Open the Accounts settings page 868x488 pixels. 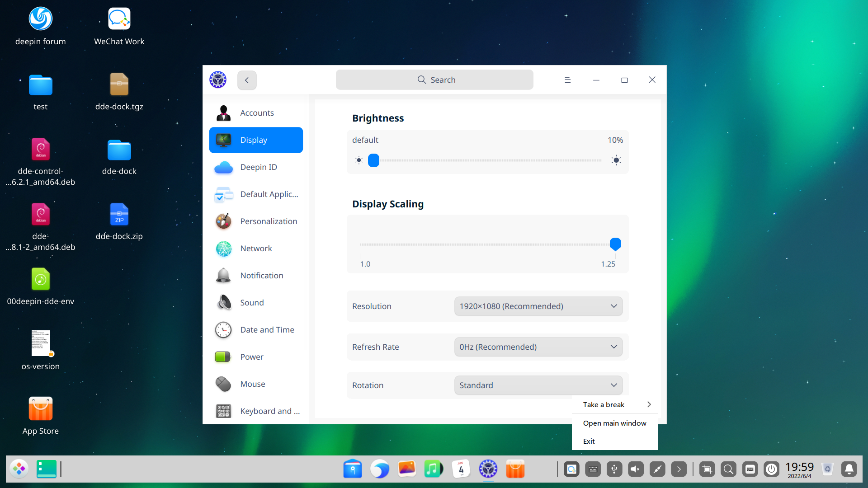[256, 113]
